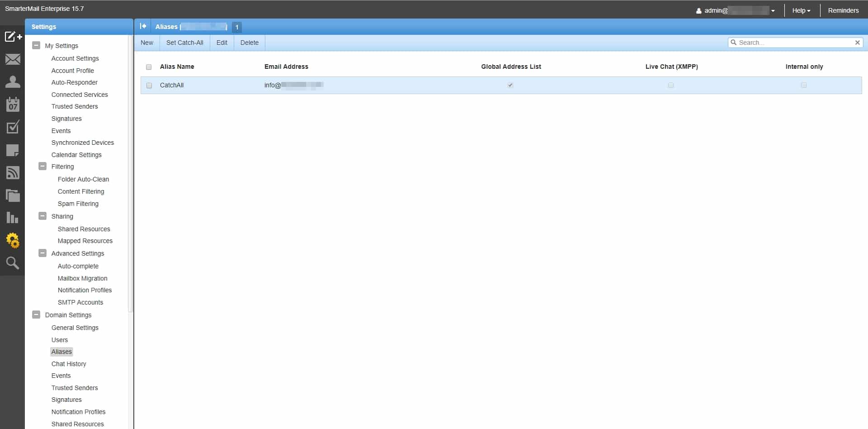Open the Email envelope icon
Image resolution: width=868 pixels, height=429 pixels.
pyautogui.click(x=13, y=59)
